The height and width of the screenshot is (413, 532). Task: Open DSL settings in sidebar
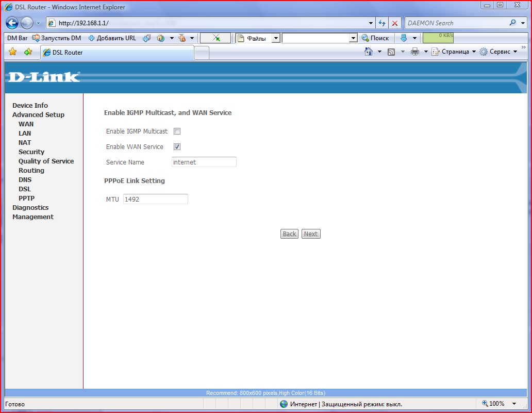[x=25, y=189]
